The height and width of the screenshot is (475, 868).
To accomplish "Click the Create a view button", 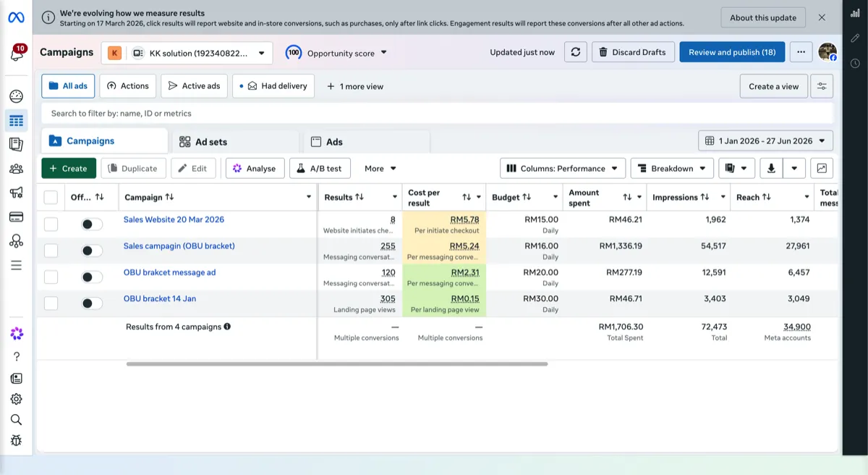I will tap(774, 86).
